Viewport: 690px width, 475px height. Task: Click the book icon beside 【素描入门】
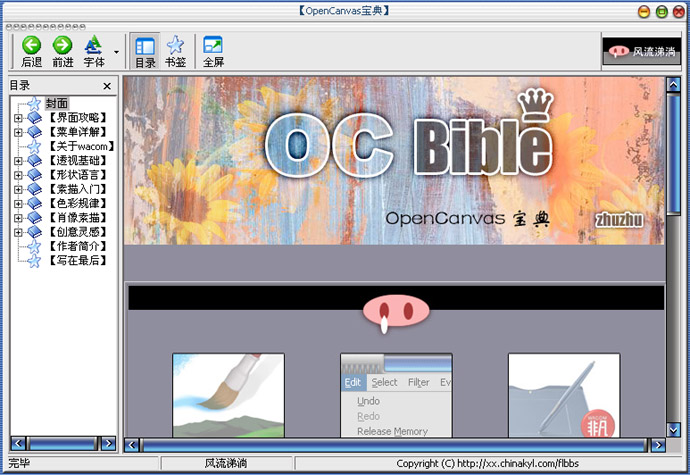tap(34, 189)
